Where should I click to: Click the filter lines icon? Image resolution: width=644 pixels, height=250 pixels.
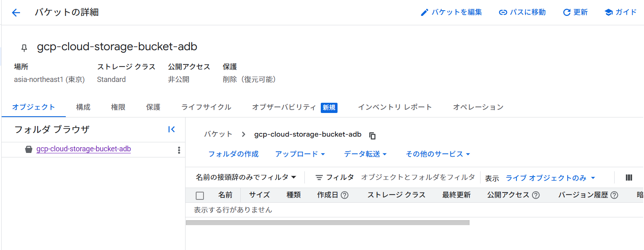[319, 177]
